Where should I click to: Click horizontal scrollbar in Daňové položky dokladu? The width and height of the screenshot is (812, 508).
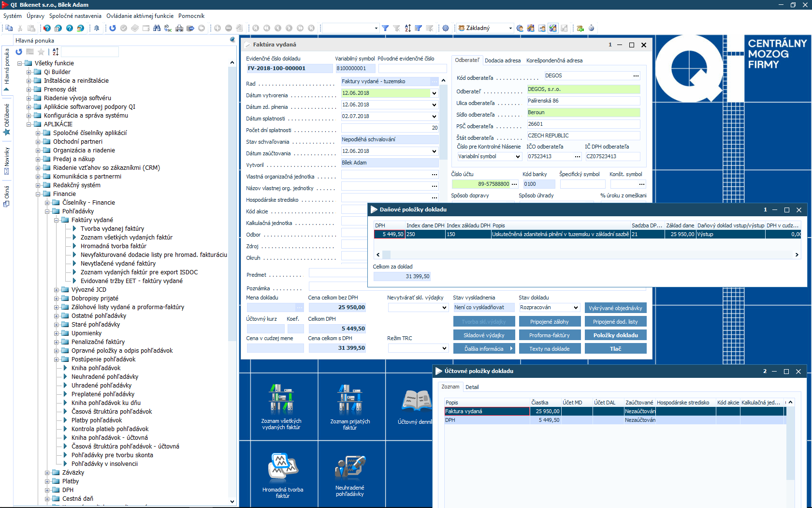pos(587,254)
